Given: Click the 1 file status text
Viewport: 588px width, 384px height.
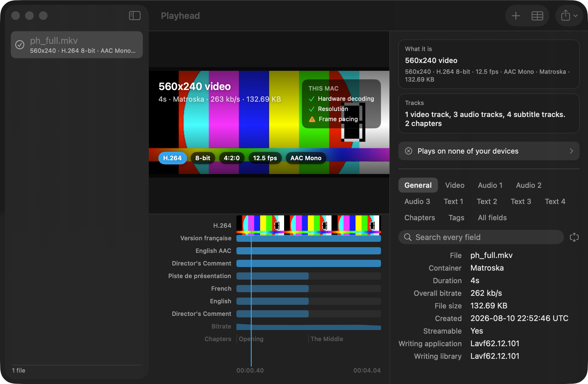Looking at the screenshot, I should click(x=19, y=370).
